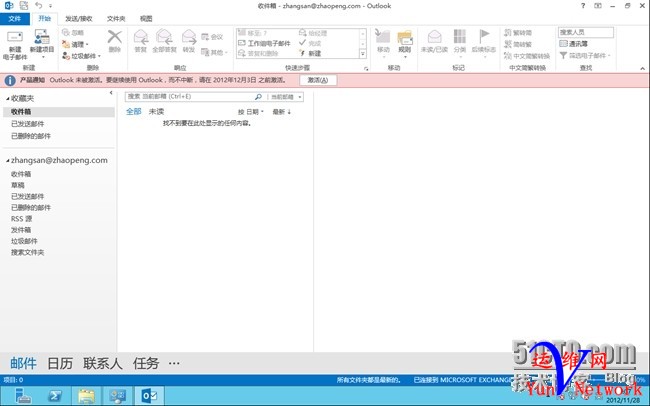Open the 快速步骤 group dialog launcher
The height and width of the screenshot is (406, 650).
coord(366,69)
